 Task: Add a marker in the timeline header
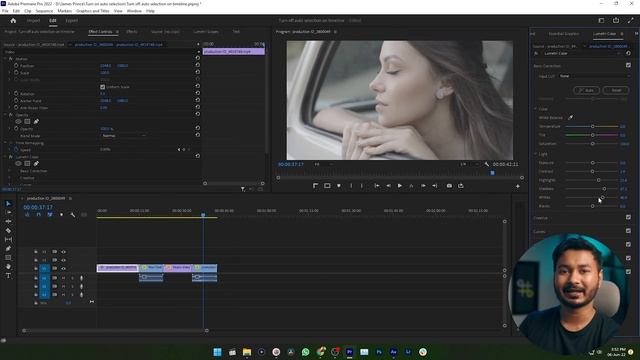(62, 215)
